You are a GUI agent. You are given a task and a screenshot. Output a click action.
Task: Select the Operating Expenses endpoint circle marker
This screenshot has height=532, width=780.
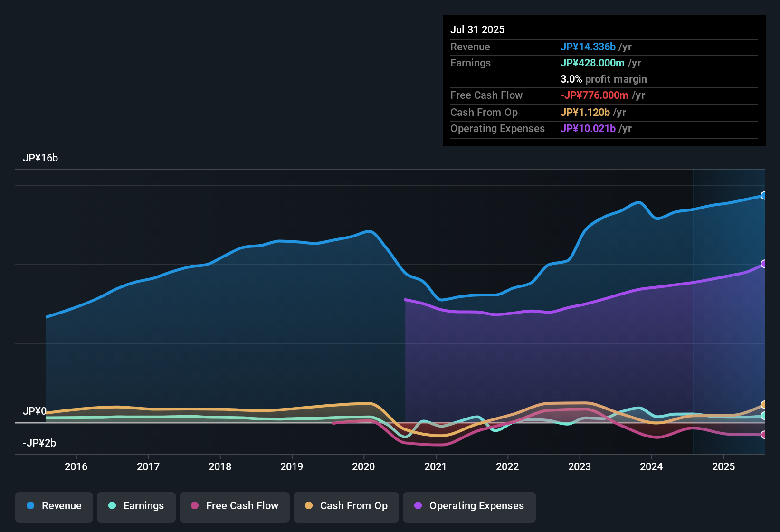(x=764, y=264)
